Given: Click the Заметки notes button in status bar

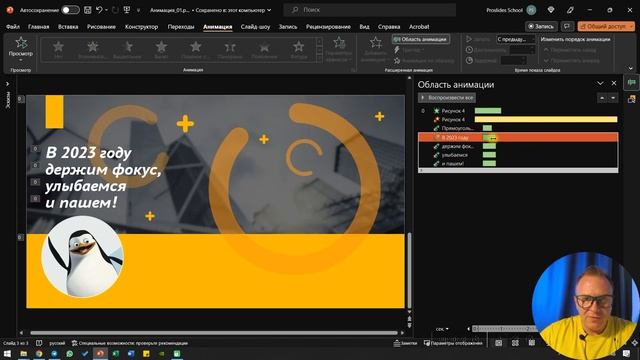Looking at the screenshot, I should coord(405,343).
